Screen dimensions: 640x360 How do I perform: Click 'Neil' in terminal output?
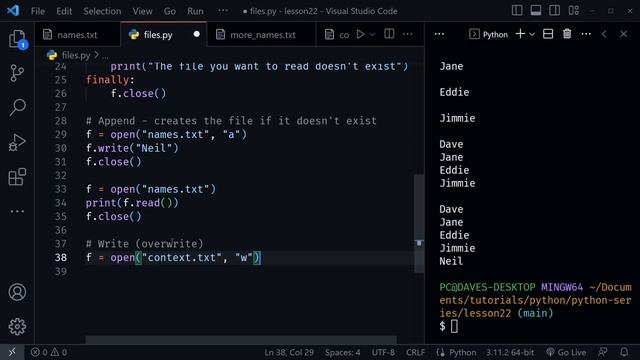451,261
